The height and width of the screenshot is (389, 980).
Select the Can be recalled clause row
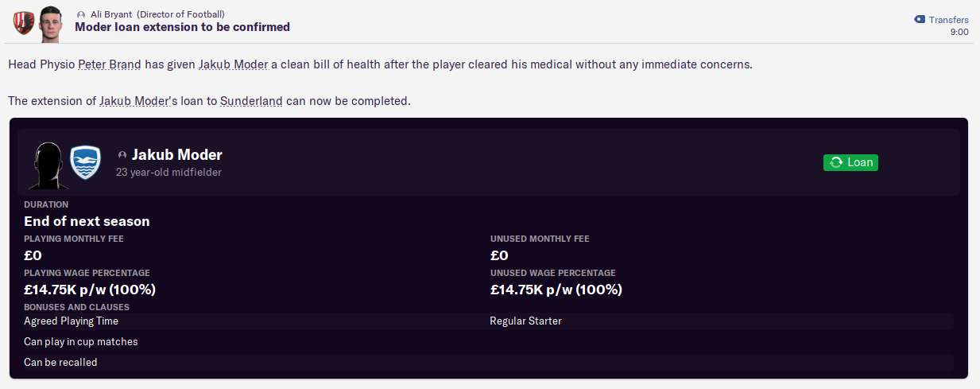tap(485, 363)
